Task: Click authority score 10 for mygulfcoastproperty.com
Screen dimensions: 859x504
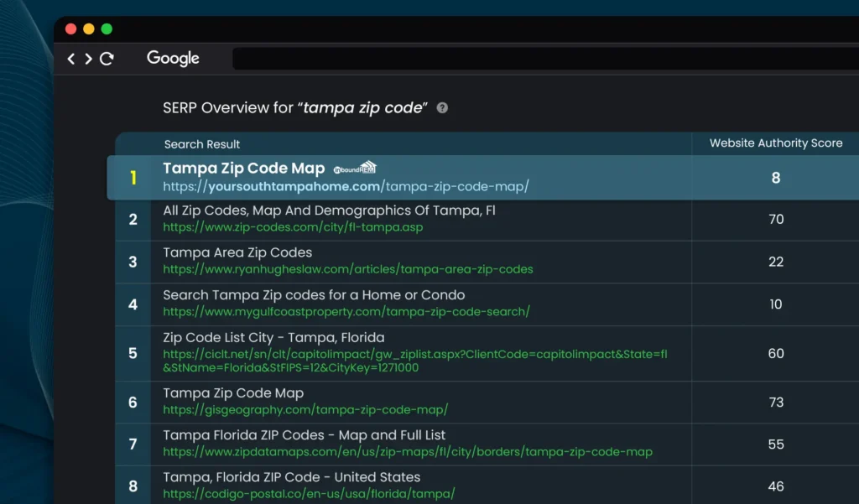Action: [776, 304]
